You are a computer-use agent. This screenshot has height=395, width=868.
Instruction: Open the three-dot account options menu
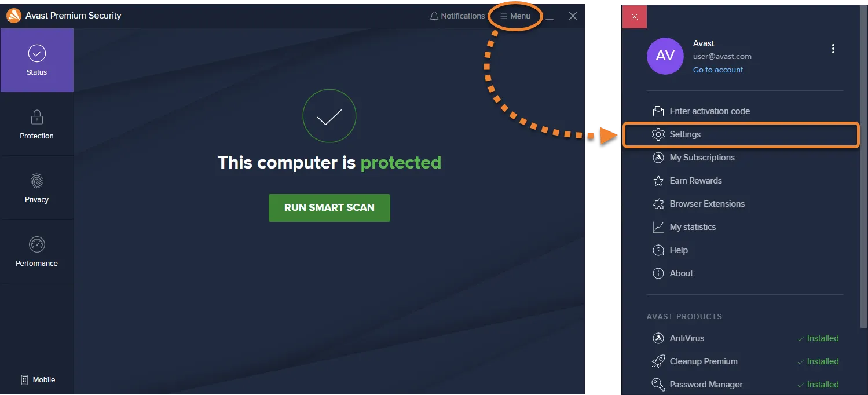tap(833, 49)
